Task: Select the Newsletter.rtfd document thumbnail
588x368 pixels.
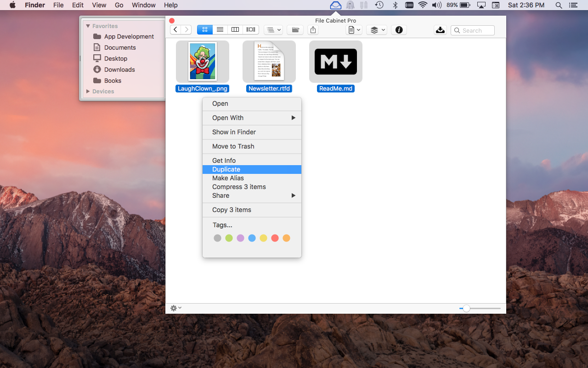Action: [x=269, y=61]
